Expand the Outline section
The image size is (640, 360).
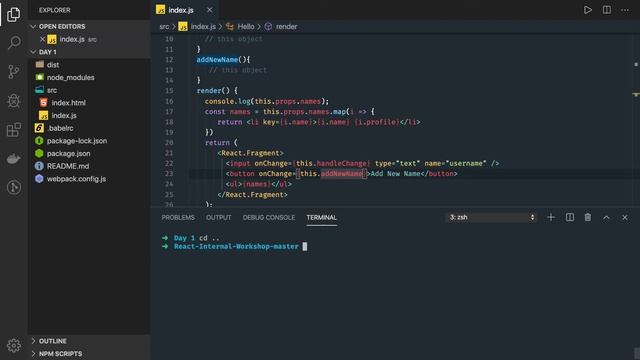pyautogui.click(x=53, y=341)
